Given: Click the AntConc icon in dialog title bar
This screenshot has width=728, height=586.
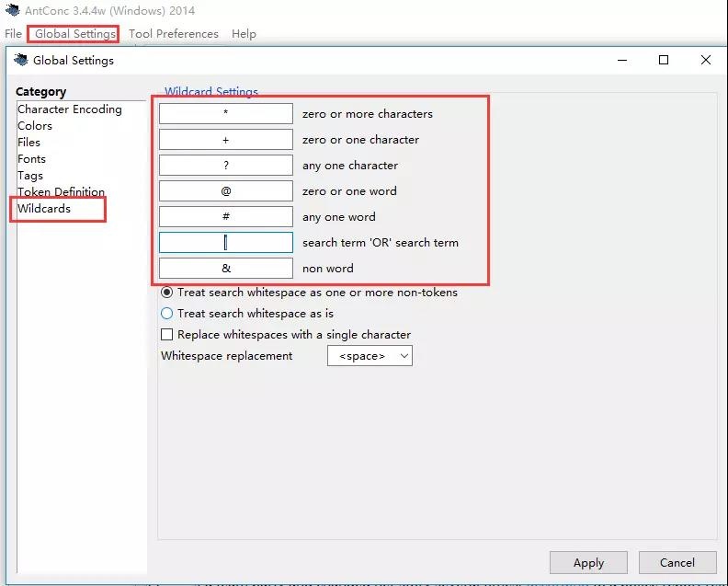Looking at the screenshot, I should click(x=20, y=60).
